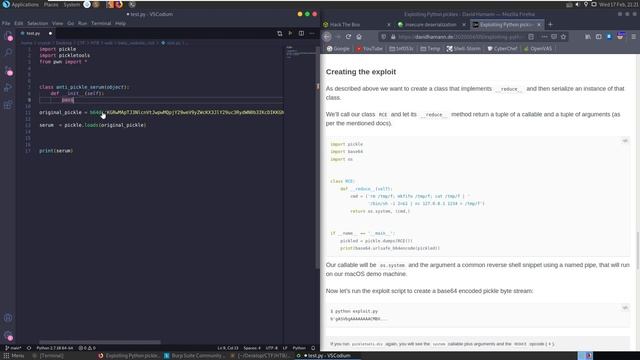
Task: Select the test.py editor tab
Action: pyautogui.click(x=36, y=33)
